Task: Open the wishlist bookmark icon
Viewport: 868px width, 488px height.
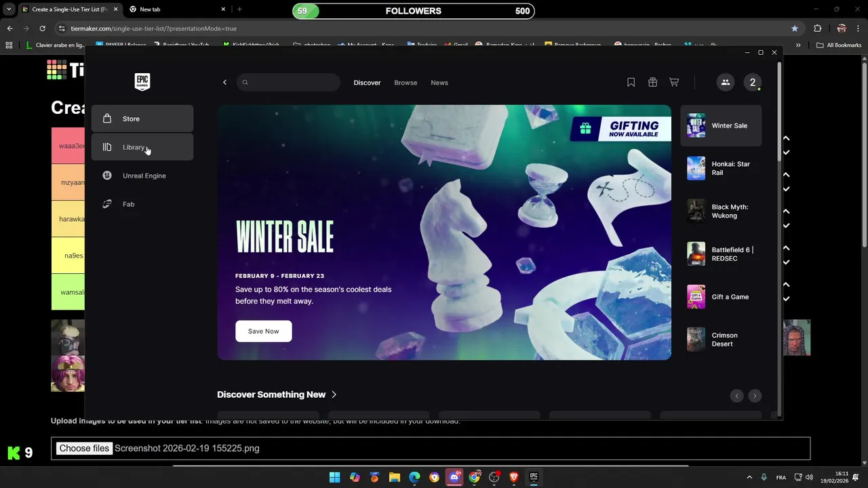Action: point(631,82)
